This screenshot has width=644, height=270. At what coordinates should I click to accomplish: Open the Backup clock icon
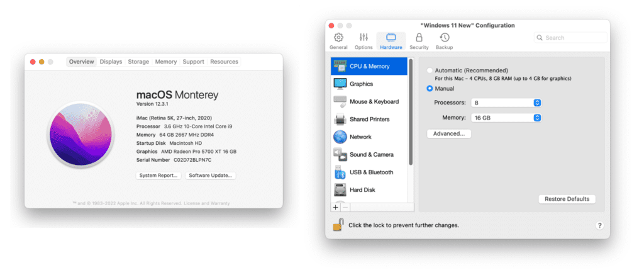[444, 38]
